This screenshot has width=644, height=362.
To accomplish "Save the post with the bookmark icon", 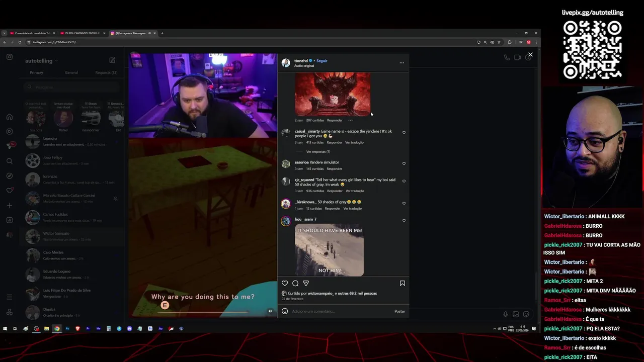I will click(x=402, y=284).
